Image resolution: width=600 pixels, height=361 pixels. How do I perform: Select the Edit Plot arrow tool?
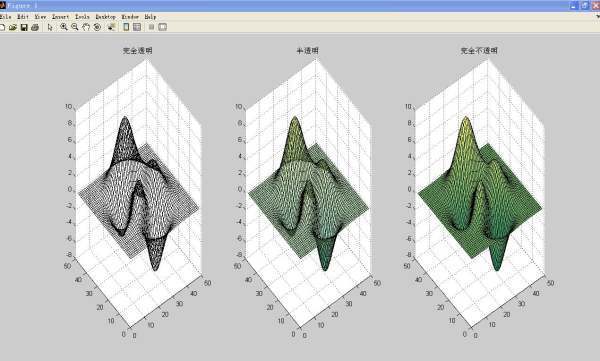click(x=50, y=27)
